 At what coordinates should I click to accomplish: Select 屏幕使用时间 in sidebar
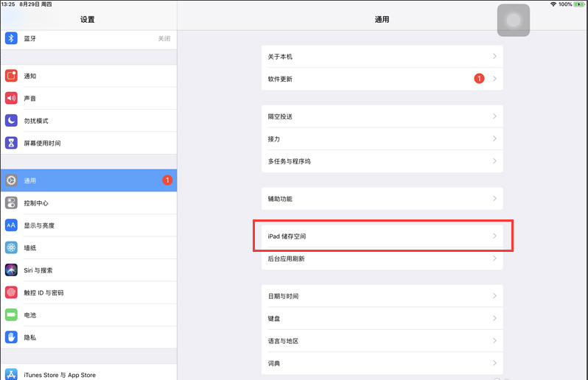[x=89, y=143]
